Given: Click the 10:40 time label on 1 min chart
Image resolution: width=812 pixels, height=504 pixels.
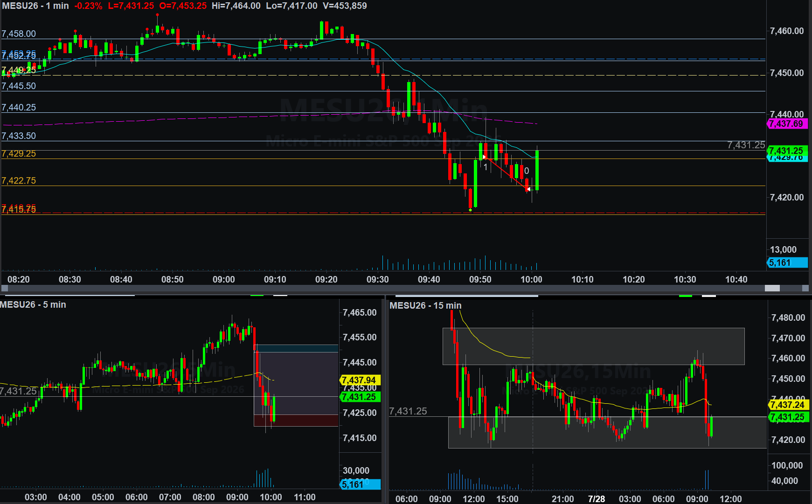Looking at the screenshot, I should point(736,279).
